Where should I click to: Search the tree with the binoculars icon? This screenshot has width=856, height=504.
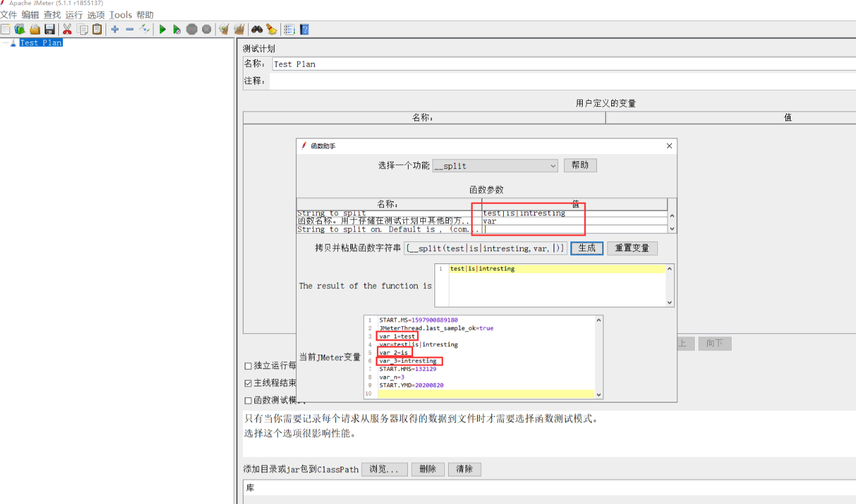257,29
